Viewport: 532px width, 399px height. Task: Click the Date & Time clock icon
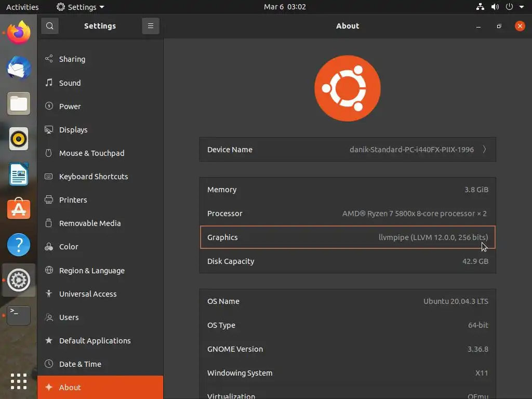pos(49,364)
